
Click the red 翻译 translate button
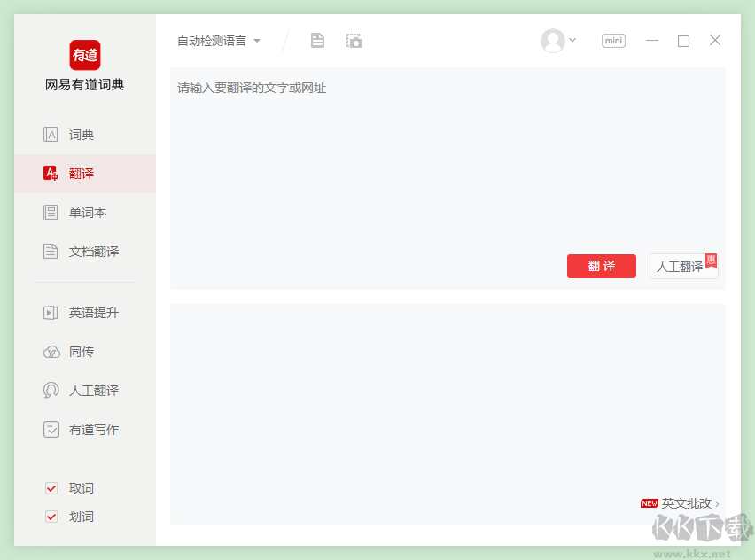coord(601,266)
